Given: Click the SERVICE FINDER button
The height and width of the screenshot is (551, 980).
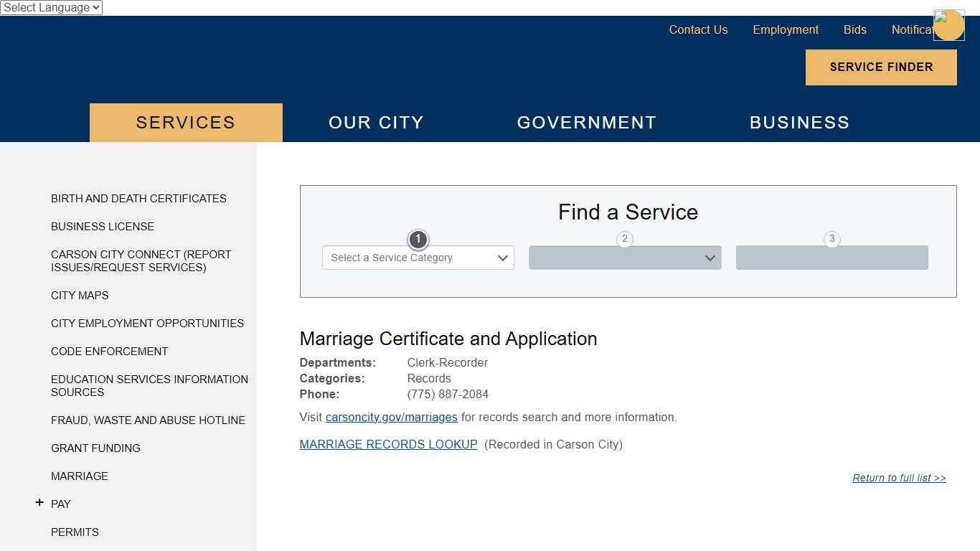Looking at the screenshot, I should coord(881,67).
